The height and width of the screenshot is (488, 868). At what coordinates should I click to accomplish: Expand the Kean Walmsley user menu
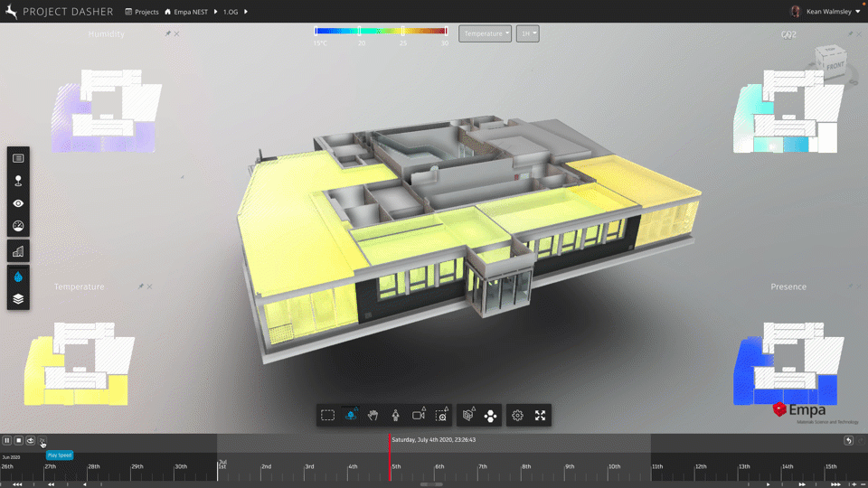click(x=826, y=12)
